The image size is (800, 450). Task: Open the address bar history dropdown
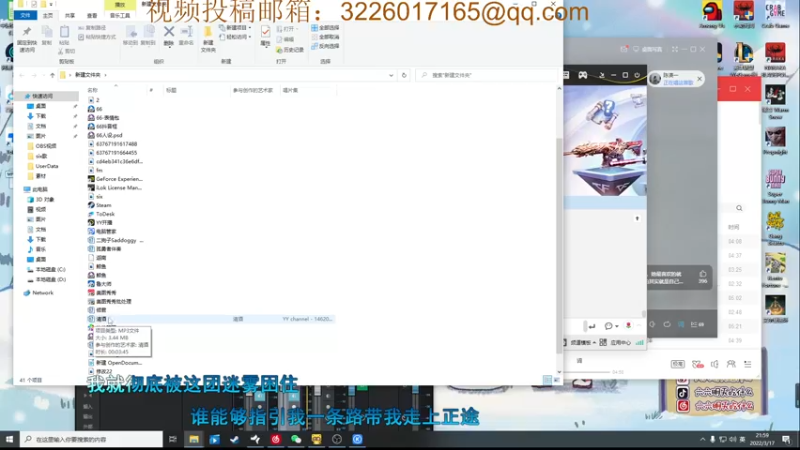[x=391, y=75]
